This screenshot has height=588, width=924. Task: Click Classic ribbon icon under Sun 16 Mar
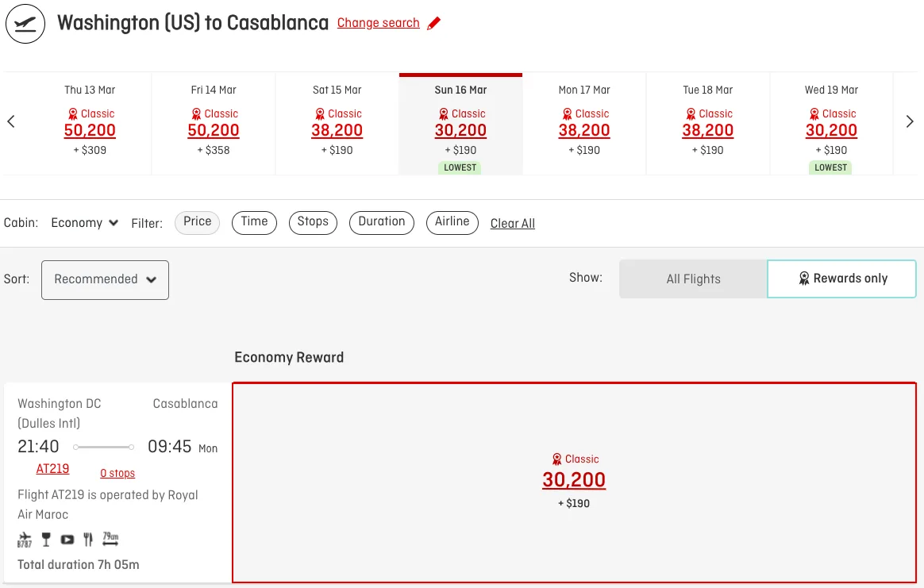point(444,113)
